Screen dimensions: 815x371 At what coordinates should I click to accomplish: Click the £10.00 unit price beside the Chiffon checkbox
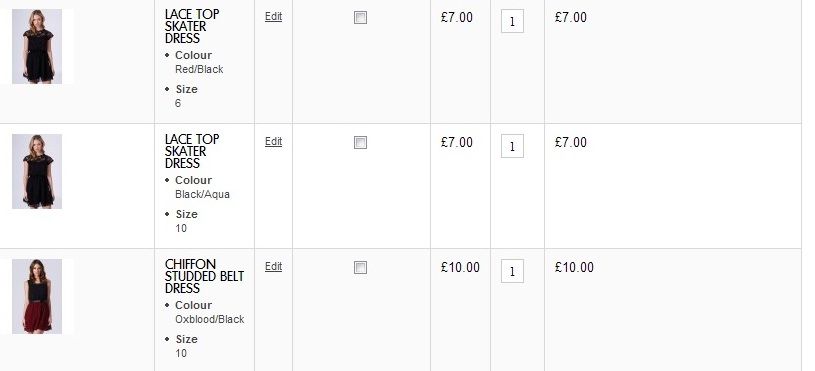click(x=460, y=268)
